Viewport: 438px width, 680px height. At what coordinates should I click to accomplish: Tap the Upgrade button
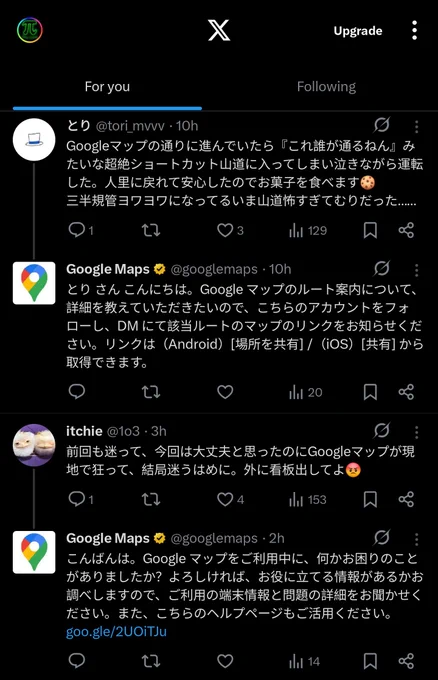pos(358,31)
